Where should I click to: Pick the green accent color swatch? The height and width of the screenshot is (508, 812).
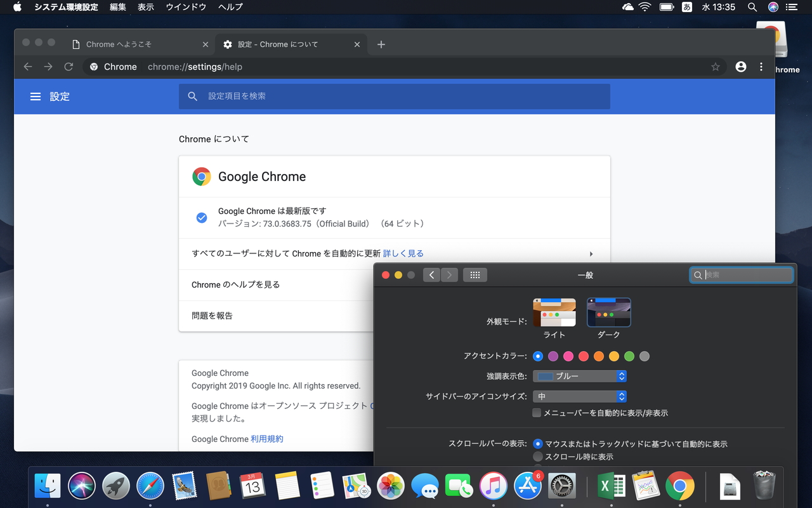click(629, 356)
